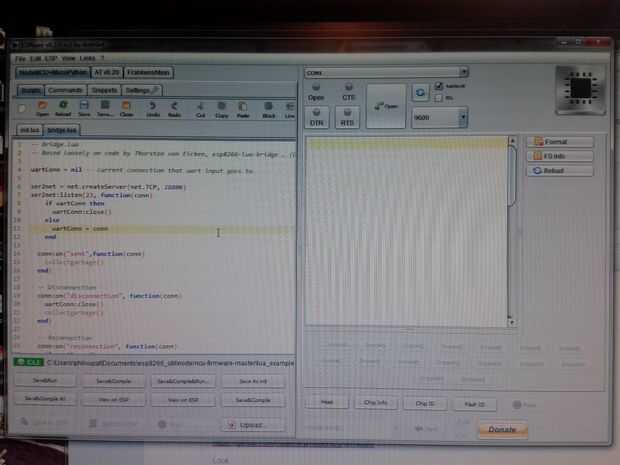Toggle the RTS line button

tap(347, 117)
